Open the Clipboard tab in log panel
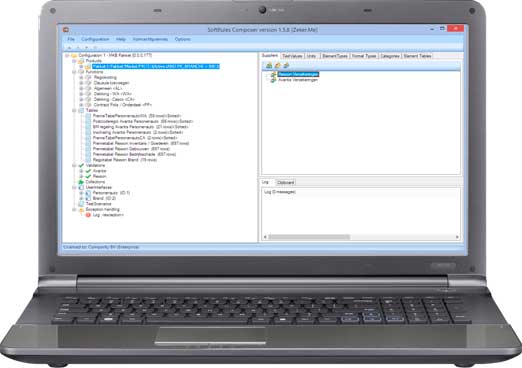 (286, 183)
